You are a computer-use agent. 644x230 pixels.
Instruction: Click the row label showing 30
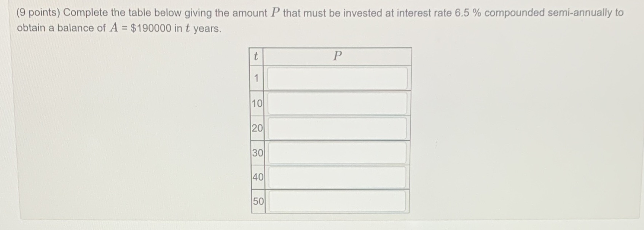coord(257,153)
